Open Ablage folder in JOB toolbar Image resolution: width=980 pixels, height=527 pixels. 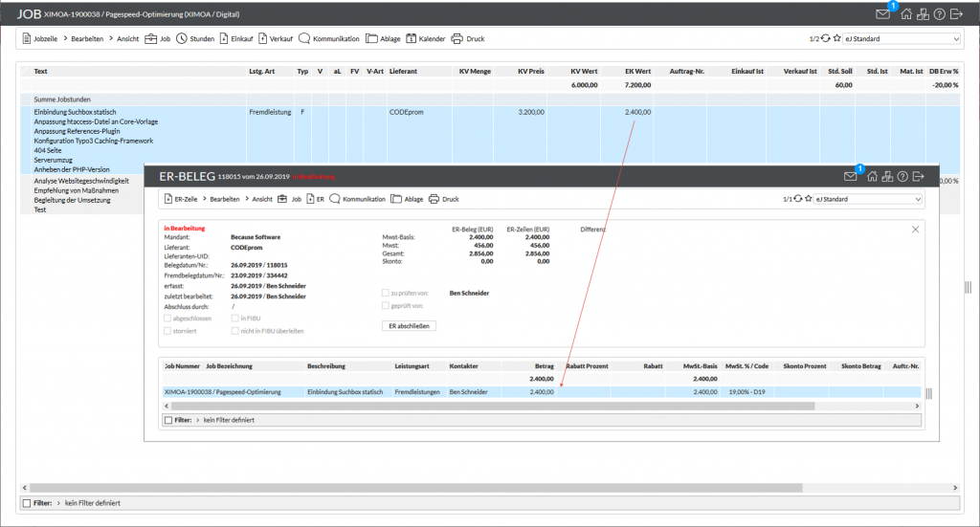(383, 38)
